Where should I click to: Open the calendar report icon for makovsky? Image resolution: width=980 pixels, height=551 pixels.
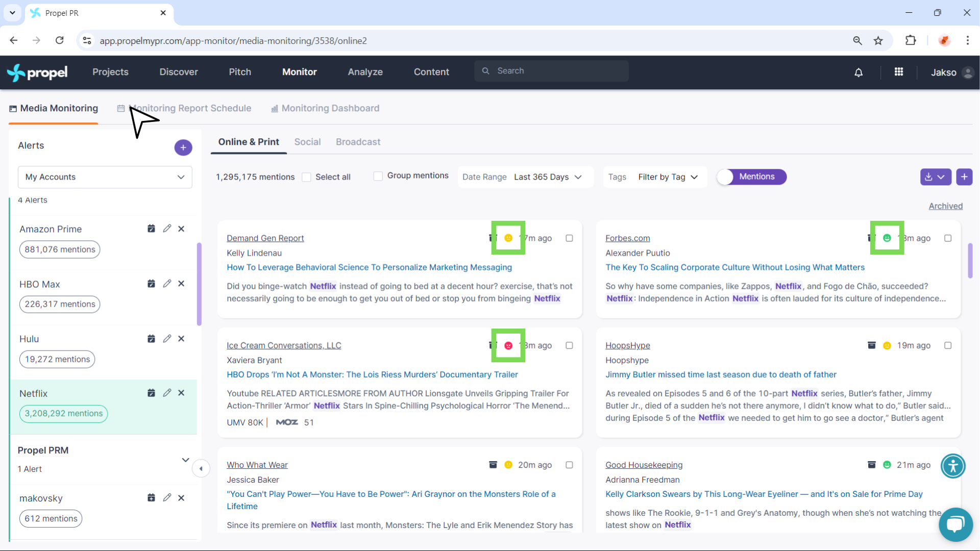tap(151, 497)
